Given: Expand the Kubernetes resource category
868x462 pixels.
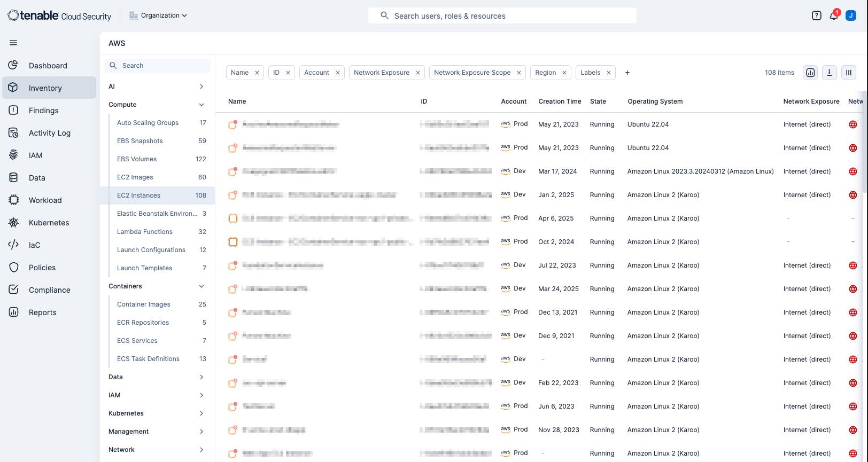Looking at the screenshot, I should click(201, 413).
